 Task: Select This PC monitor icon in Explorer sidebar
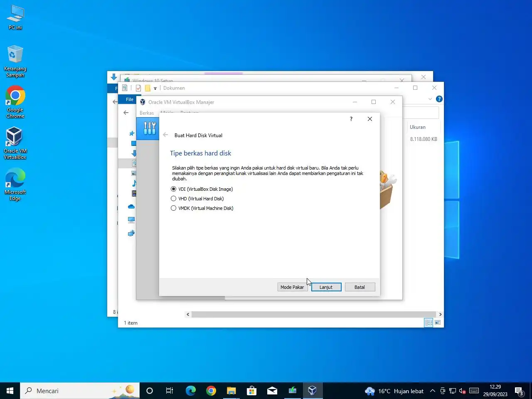point(131,220)
